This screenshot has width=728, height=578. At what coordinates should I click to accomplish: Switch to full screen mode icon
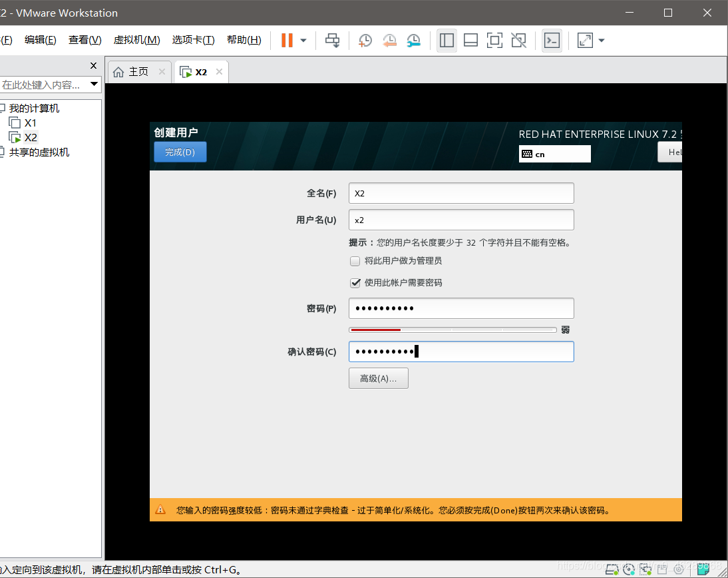[x=494, y=41]
